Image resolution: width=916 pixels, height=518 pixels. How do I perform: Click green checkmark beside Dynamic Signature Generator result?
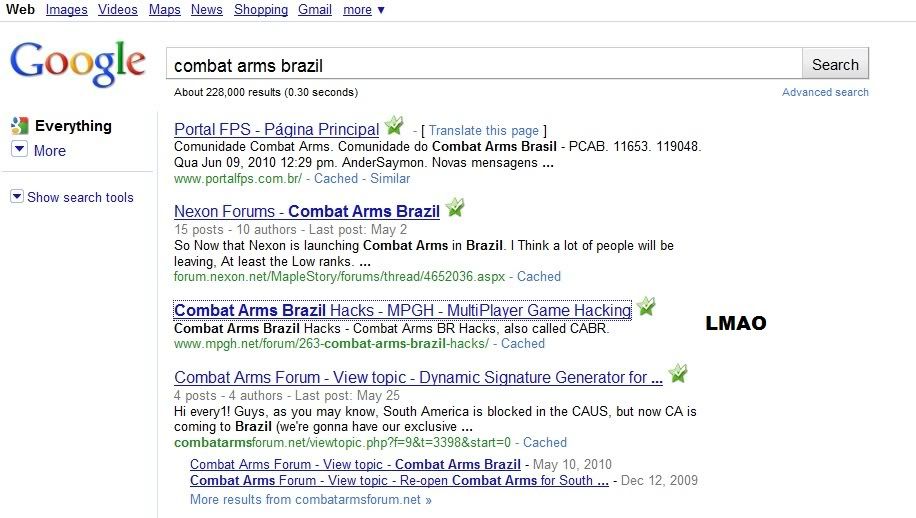coord(678,375)
